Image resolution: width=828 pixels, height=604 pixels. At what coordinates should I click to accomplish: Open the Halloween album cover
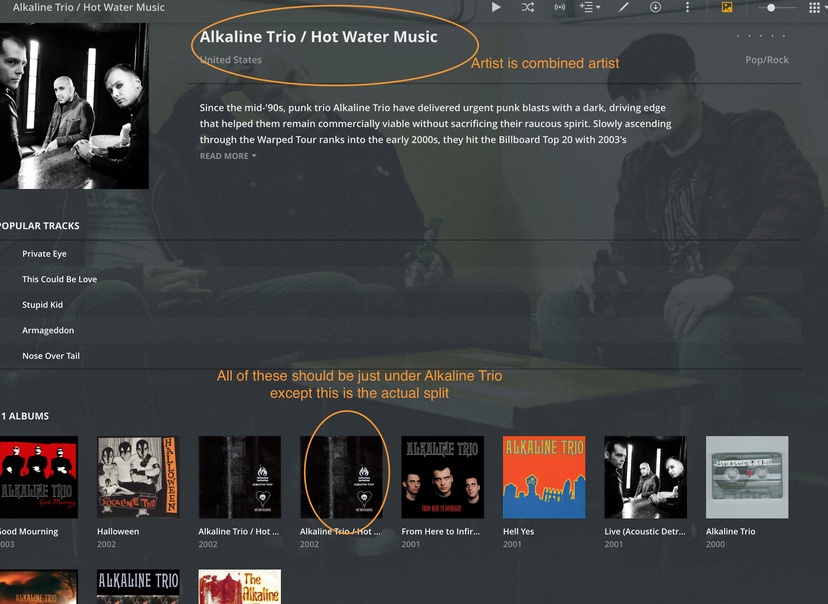click(138, 477)
